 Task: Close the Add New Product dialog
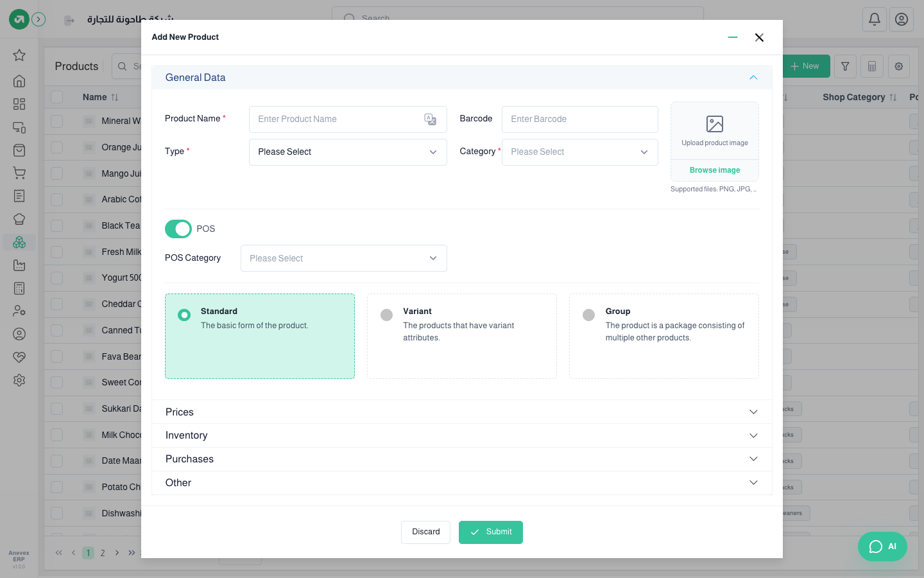[x=759, y=37]
